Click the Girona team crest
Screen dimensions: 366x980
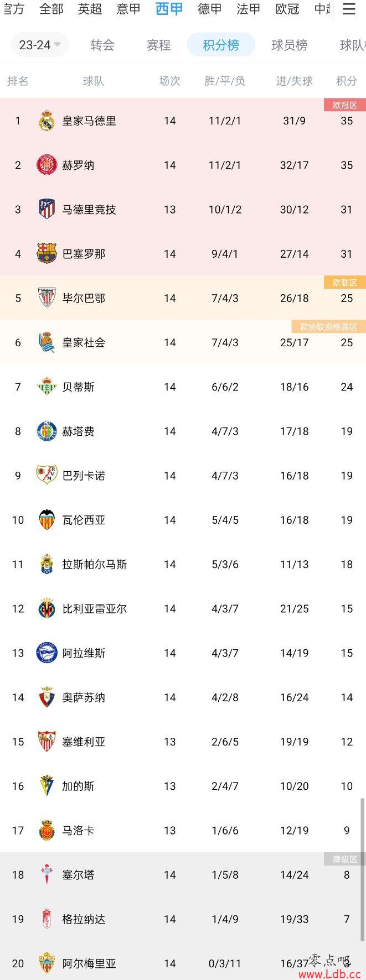[47, 165]
